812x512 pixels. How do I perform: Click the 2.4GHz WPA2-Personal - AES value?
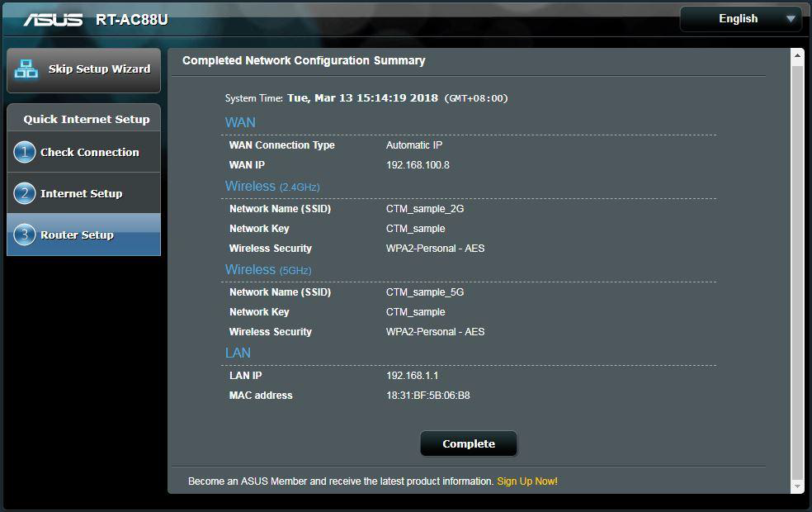click(436, 249)
